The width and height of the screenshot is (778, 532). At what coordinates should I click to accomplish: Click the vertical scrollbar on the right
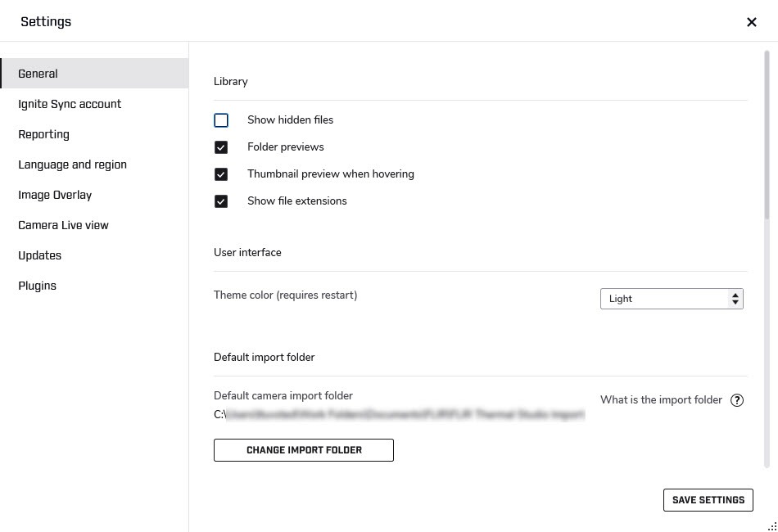point(767,131)
